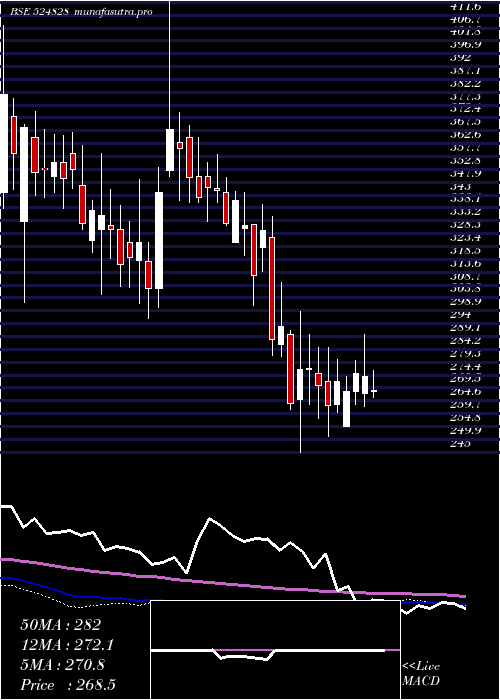The image size is (500, 700).
Task: Select the 5MA : 270.8 readout
Action: 62,665
